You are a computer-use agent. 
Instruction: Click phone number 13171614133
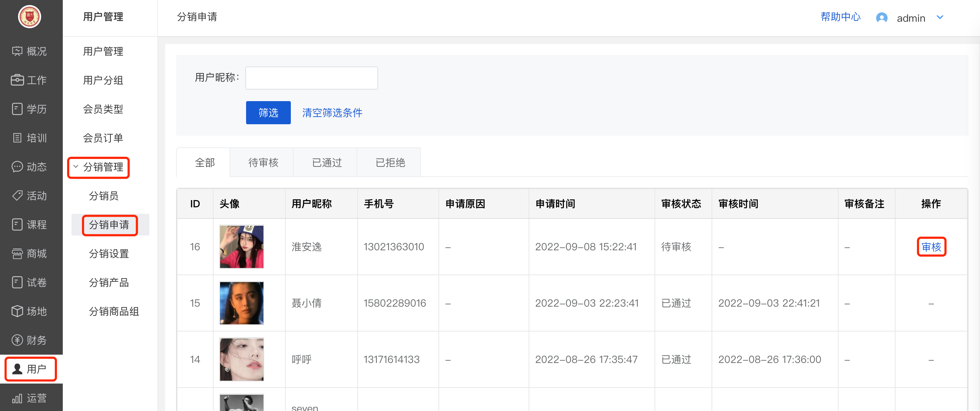click(x=391, y=360)
